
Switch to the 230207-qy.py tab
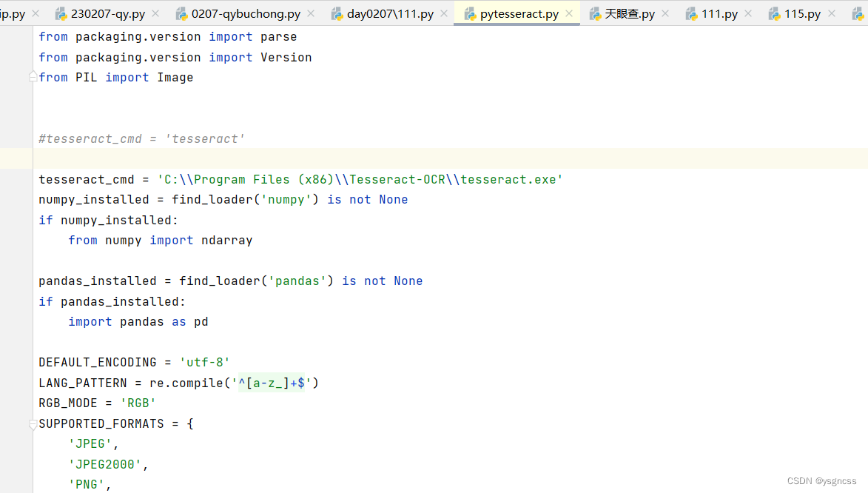108,14
